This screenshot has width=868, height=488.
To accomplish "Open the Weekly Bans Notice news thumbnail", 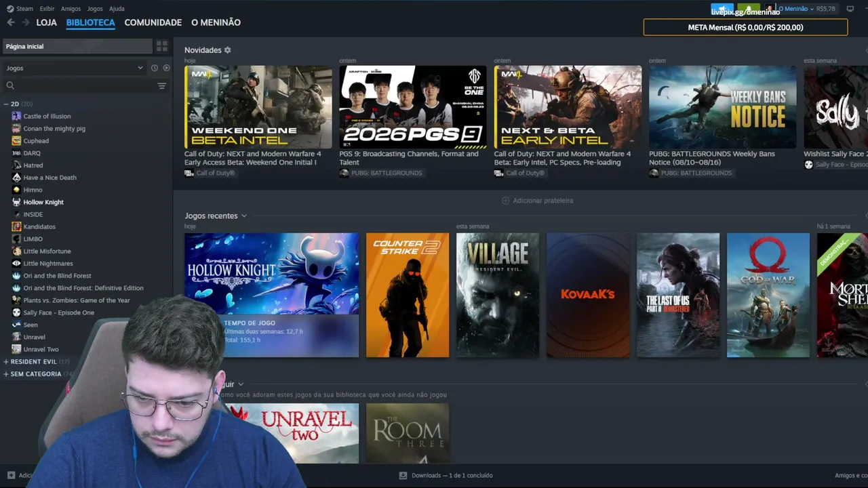I will [723, 107].
